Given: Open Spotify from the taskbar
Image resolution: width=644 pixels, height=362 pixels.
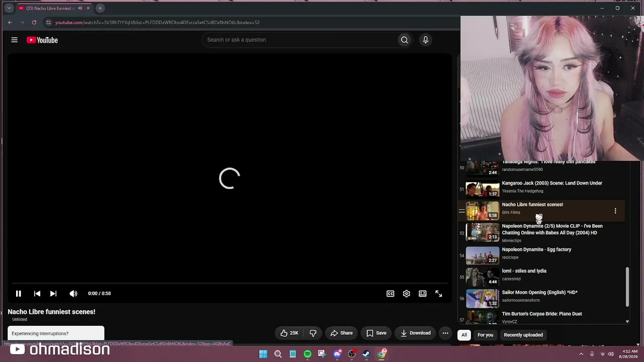Looking at the screenshot, I should tap(307, 354).
